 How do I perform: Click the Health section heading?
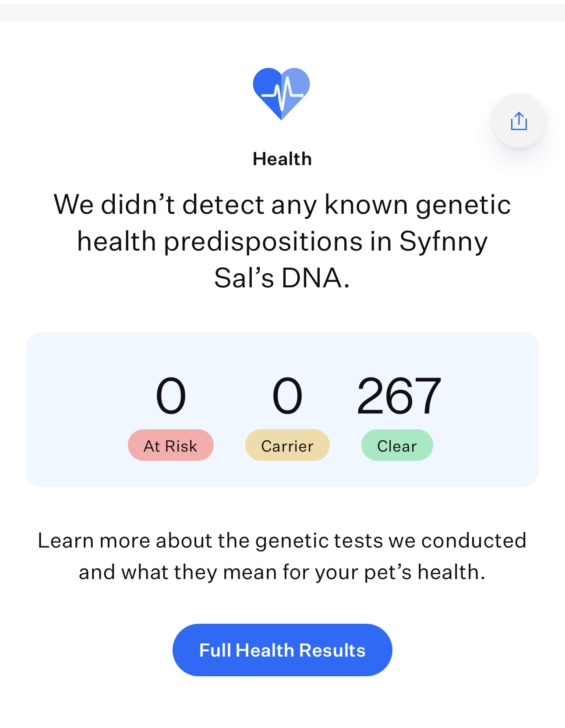pos(282,159)
